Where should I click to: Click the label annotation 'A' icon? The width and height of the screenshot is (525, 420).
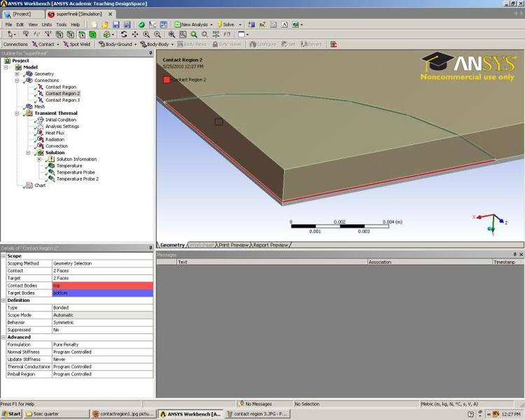point(284,24)
